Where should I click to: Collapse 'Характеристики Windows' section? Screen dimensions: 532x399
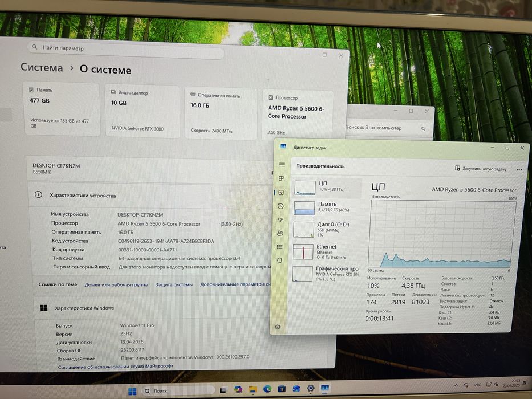pyautogui.click(x=153, y=308)
